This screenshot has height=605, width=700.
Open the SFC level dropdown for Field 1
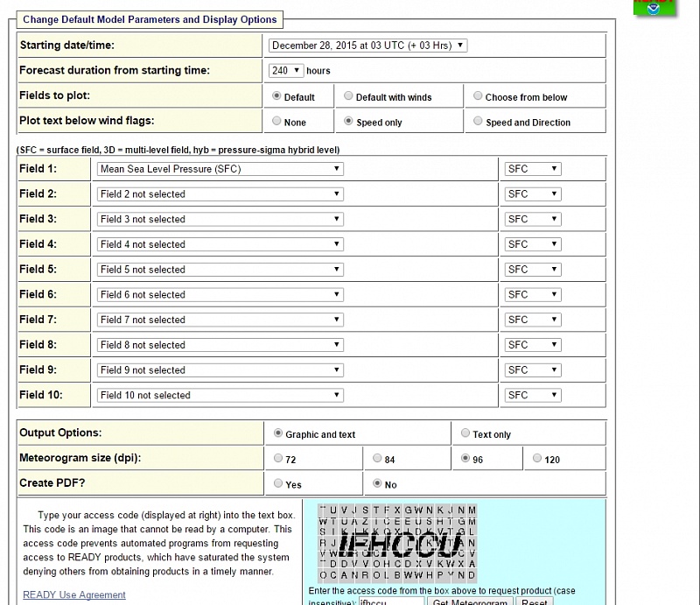[533, 169]
